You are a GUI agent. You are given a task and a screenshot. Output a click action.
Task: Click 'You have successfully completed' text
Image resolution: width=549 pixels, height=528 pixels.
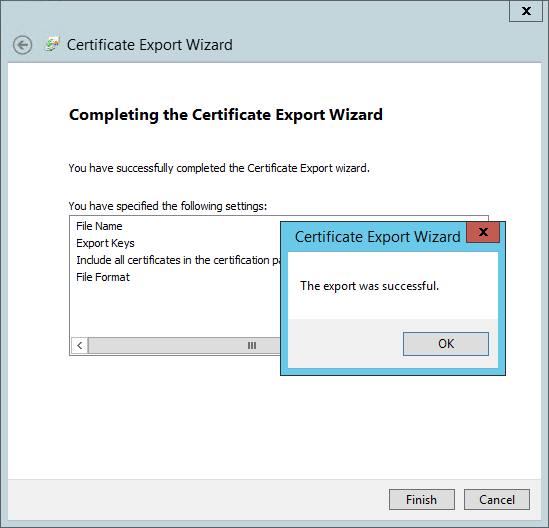click(x=219, y=168)
